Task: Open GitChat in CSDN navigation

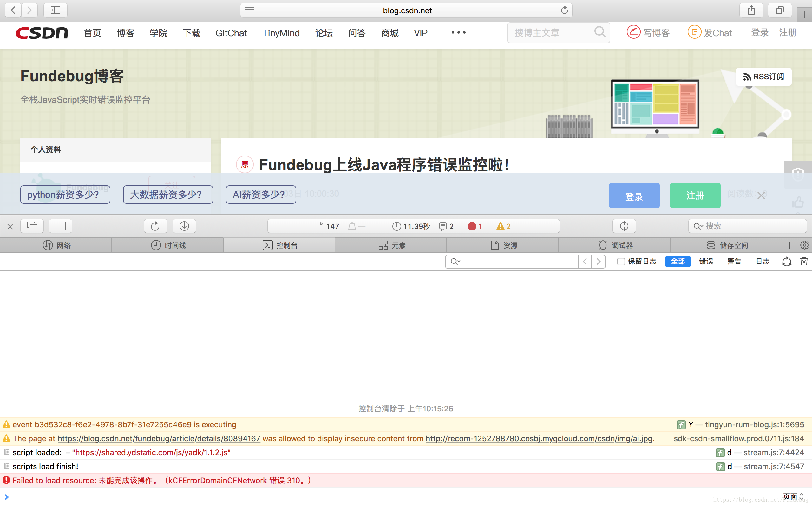Action: click(231, 33)
